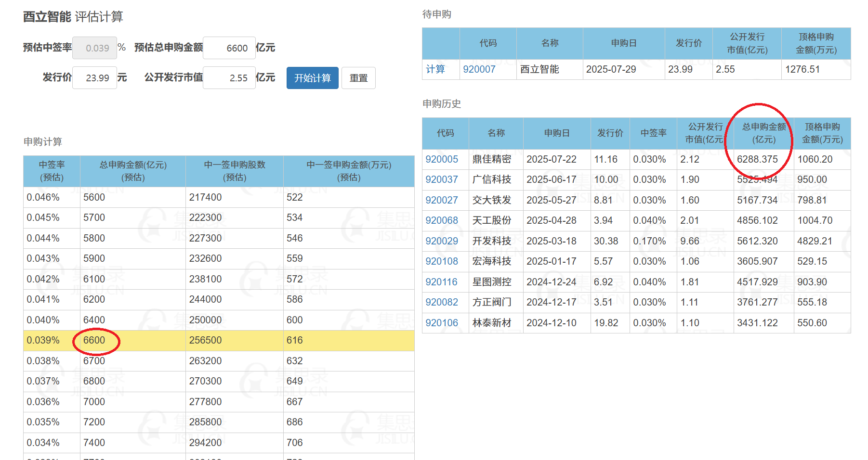Open the 920027 stock link
The width and height of the screenshot is (868, 460).
point(442,200)
